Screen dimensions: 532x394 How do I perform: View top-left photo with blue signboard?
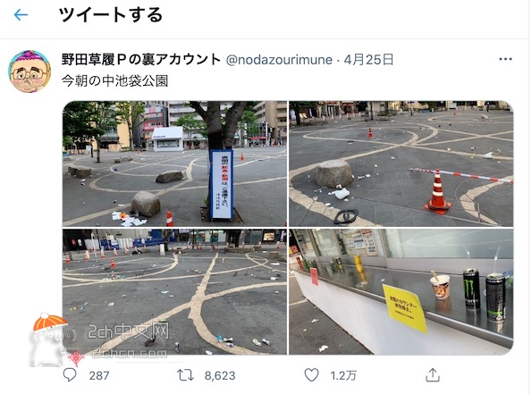(174, 163)
